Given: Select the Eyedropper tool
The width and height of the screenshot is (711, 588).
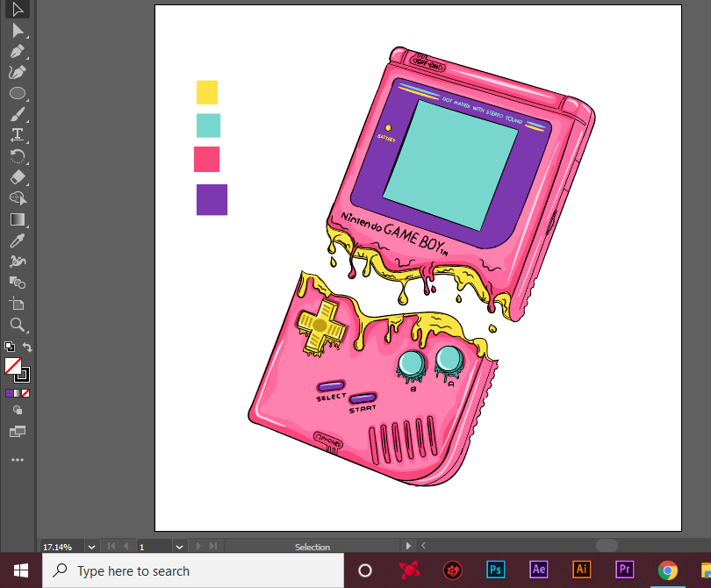Looking at the screenshot, I should pos(18,240).
